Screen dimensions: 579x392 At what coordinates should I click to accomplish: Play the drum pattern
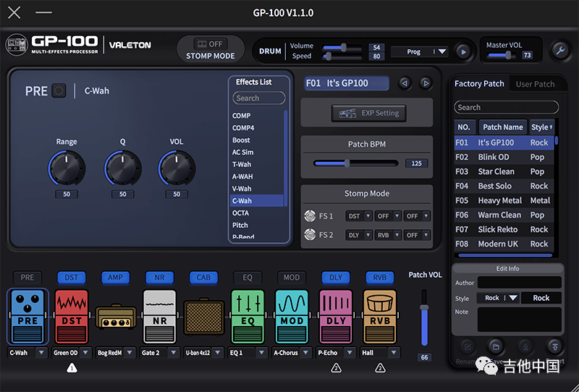click(x=463, y=51)
